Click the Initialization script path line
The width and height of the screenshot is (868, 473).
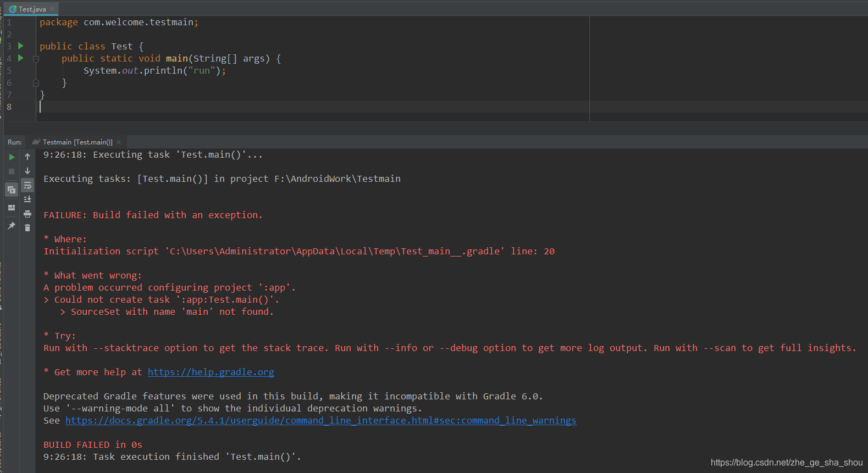click(x=299, y=252)
